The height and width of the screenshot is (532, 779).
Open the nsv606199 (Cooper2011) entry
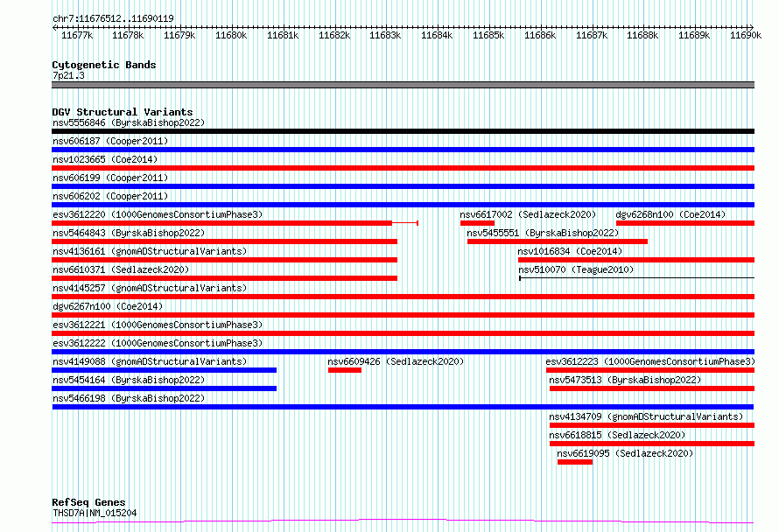[x=110, y=178]
